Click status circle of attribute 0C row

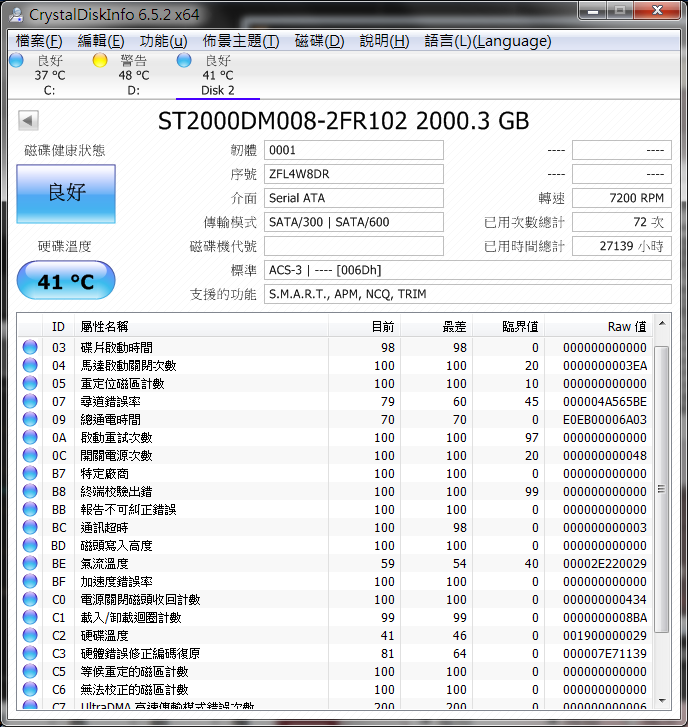[30, 455]
